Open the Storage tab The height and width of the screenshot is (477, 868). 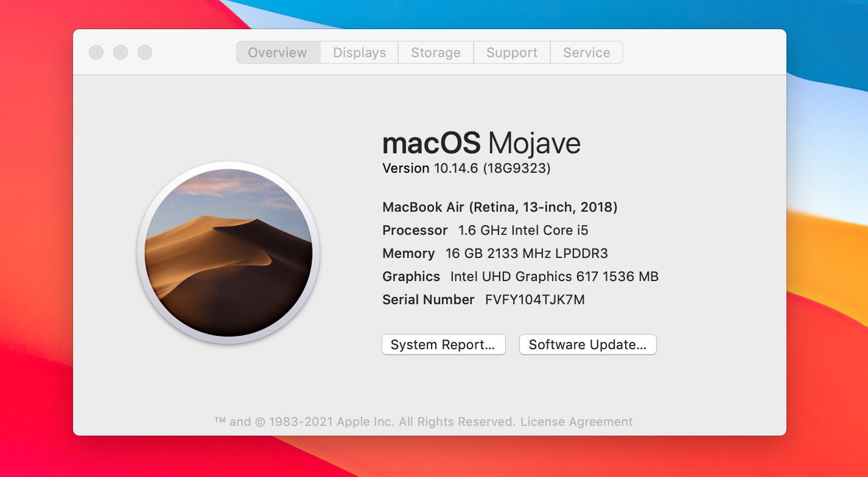tap(435, 52)
